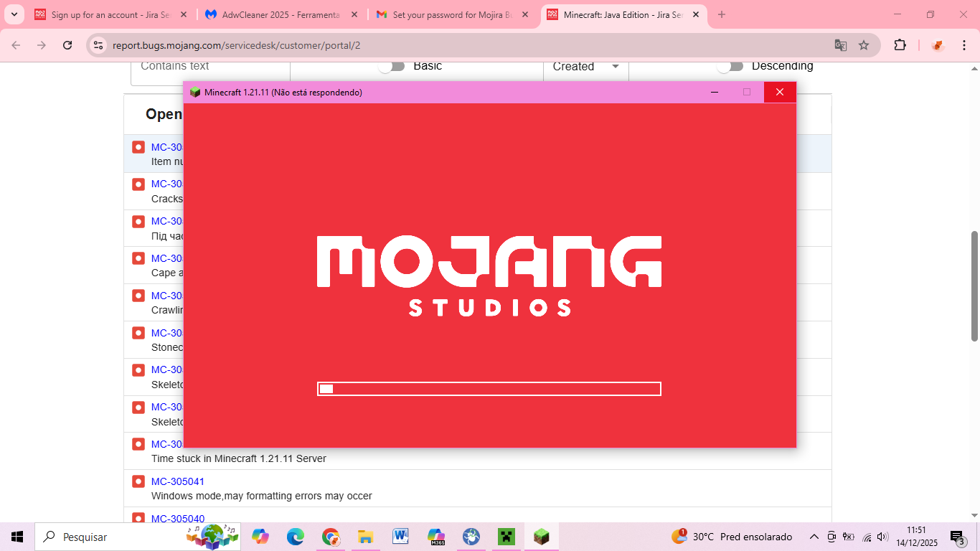Open the Chrome three-dot menu
Viewport: 980px width, 551px height.
[963, 45]
